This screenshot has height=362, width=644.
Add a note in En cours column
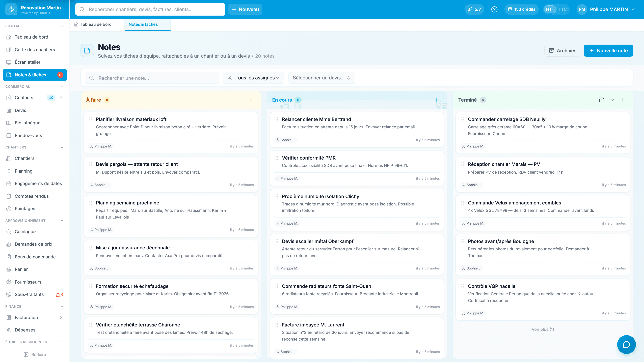point(437,100)
